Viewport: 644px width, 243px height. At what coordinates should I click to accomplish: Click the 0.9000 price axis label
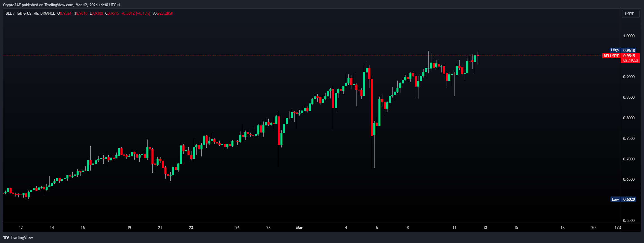click(629, 77)
